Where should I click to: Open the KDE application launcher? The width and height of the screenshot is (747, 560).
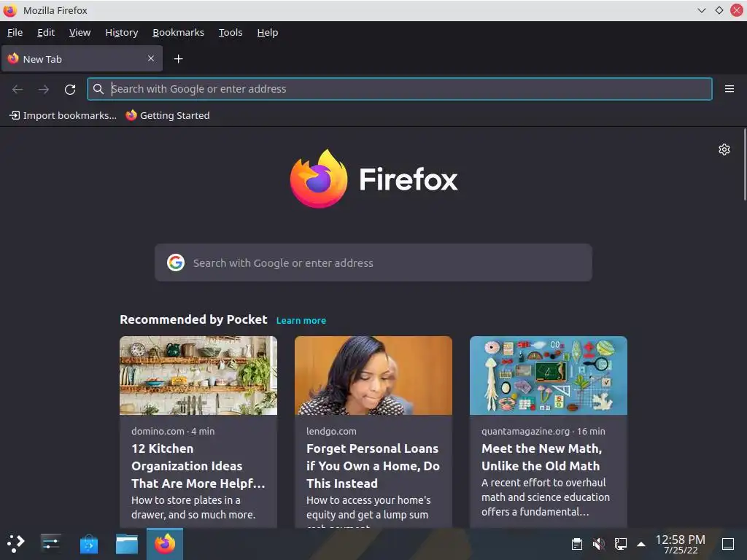point(16,543)
